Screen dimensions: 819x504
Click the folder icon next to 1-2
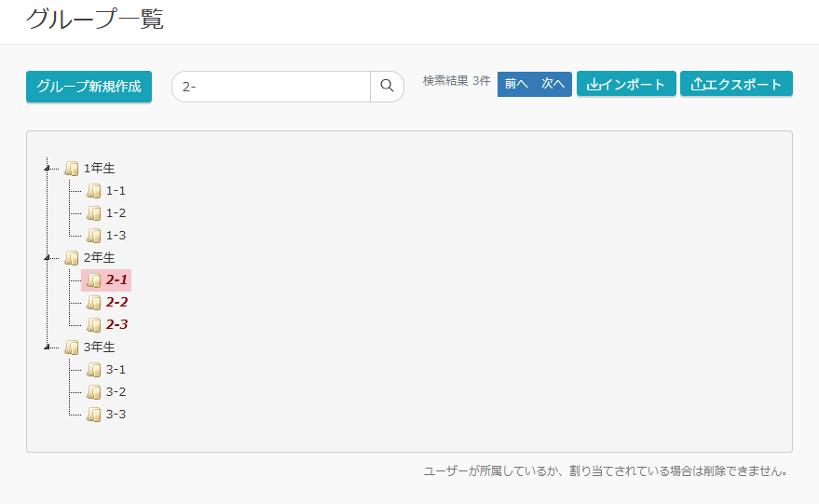(94, 213)
